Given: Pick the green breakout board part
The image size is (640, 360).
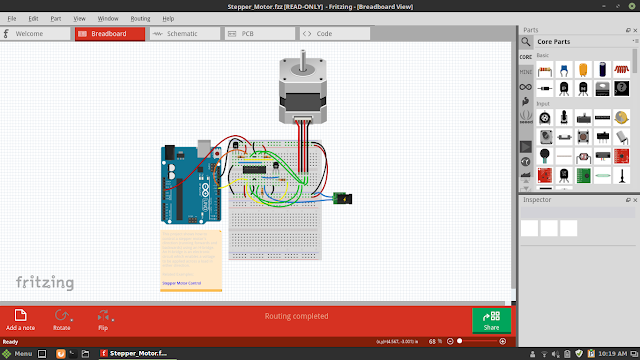Looking at the screenshot, I should [583, 176].
